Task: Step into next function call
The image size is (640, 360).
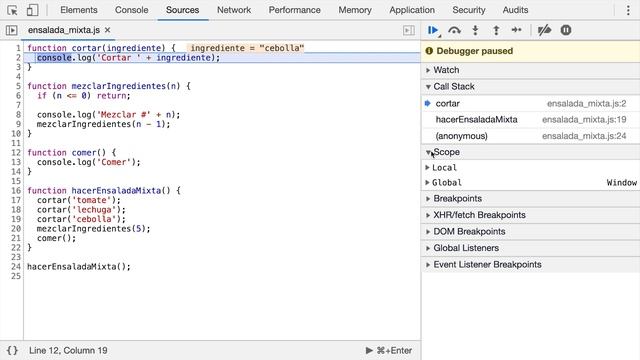Action: [475, 30]
